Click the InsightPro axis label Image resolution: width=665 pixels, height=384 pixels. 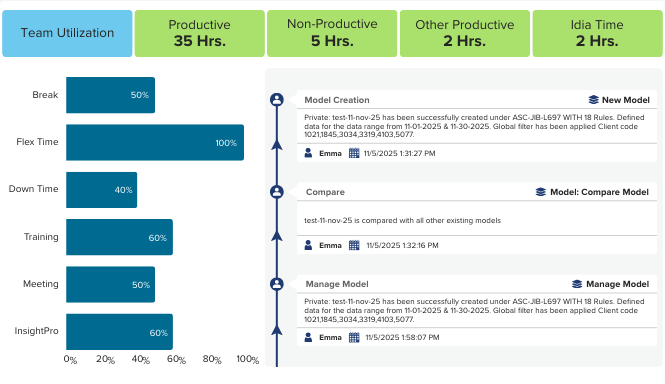coord(36,331)
